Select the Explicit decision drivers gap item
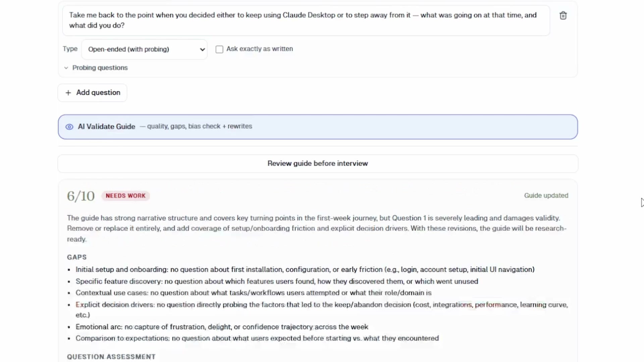Image resolution: width=644 pixels, height=362 pixels. point(322,310)
